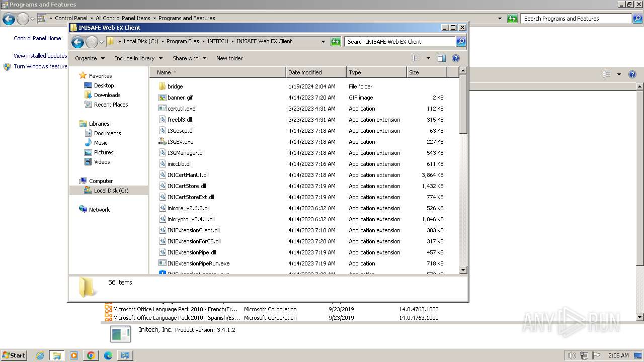Click All Control Panel Items breadcrumb
The height and width of the screenshot is (362, 644).
point(123,18)
